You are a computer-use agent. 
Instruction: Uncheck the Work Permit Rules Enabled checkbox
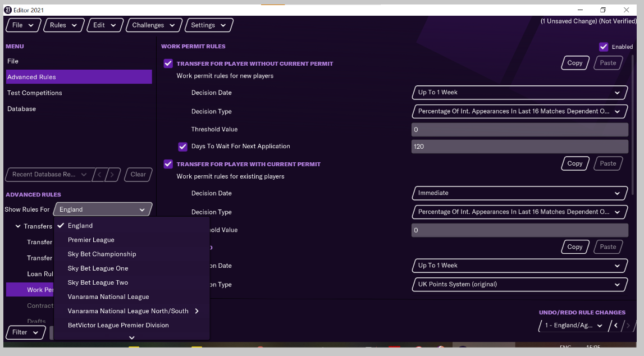click(x=604, y=47)
